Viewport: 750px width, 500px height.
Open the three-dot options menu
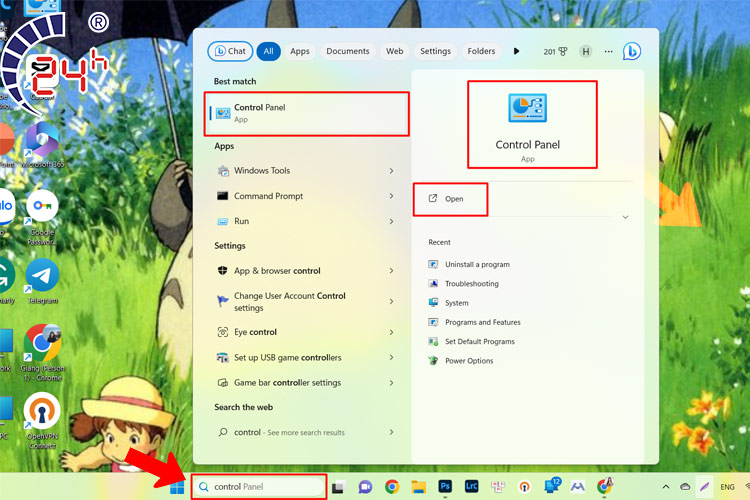tap(608, 51)
